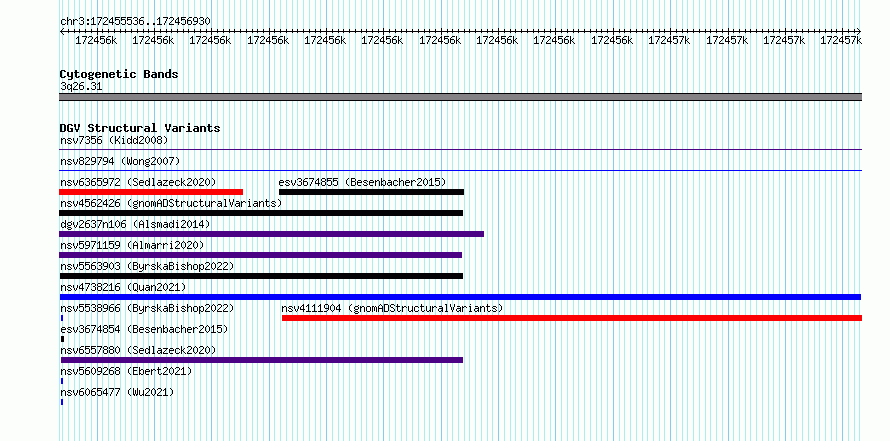The width and height of the screenshot is (890, 441).
Task: Select the purple nsv5971159 variant bar
Action: pos(261,255)
